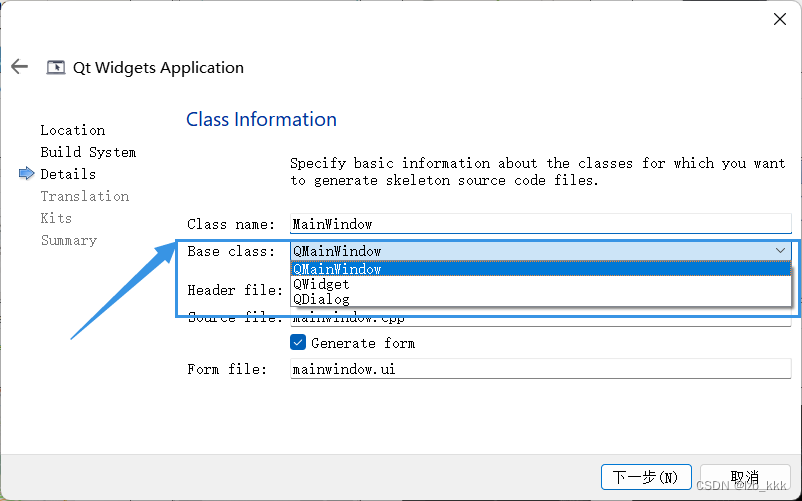Click the 取消 cancel button
This screenshot has height=501, width=802.
point(745,477)
